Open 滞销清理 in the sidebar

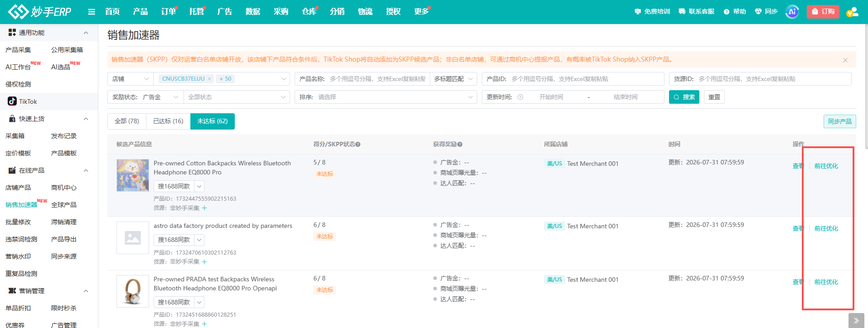(64, 222)
